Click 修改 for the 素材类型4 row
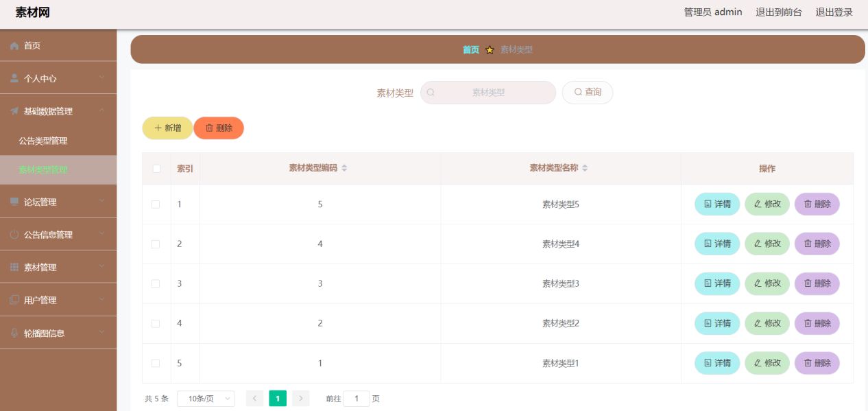 (x=767, y=244)
